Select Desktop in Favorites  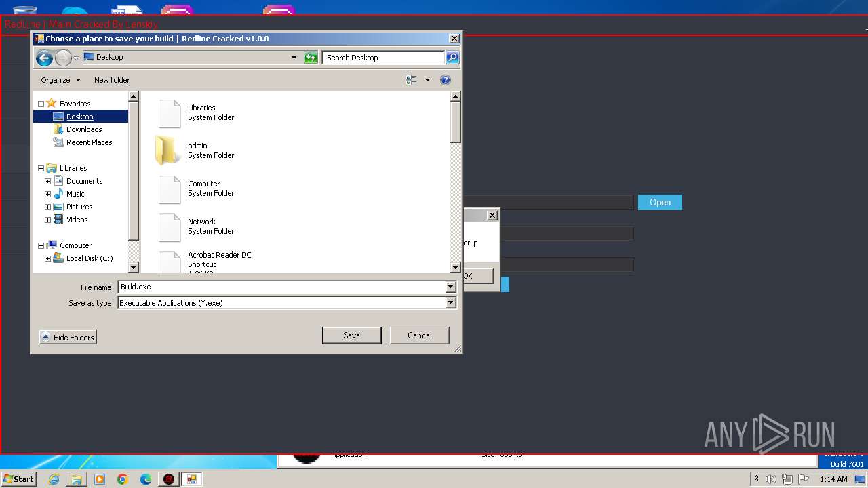(x=80, y=117)
